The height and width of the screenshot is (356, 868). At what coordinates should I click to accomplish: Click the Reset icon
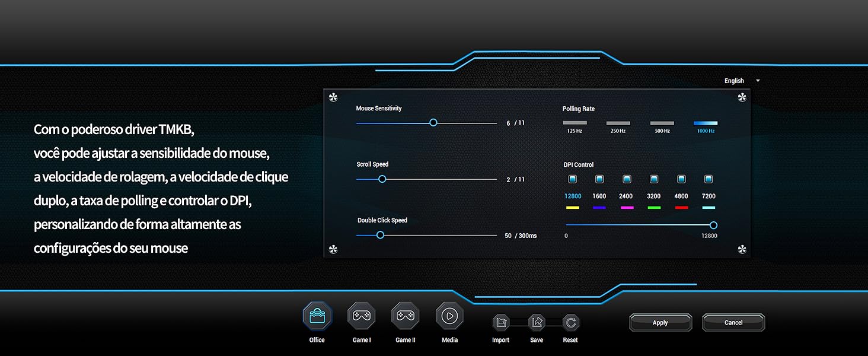(x=571, y=323)
